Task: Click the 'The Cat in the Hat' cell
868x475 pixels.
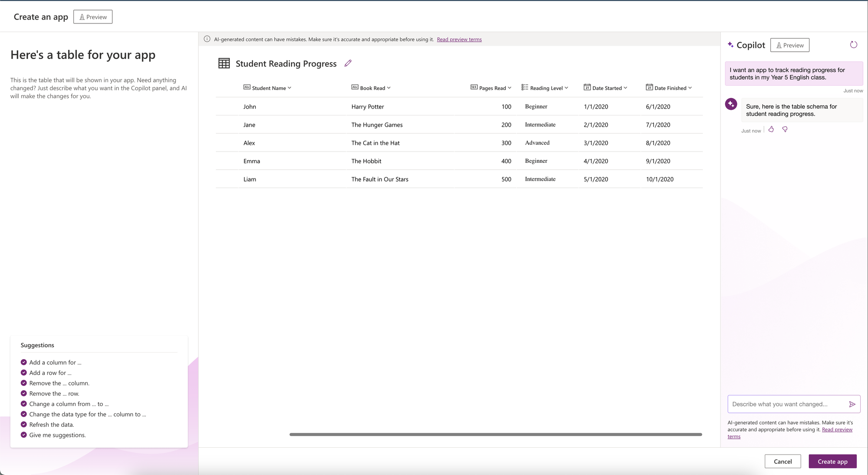Action: click(x=375, y=143)
